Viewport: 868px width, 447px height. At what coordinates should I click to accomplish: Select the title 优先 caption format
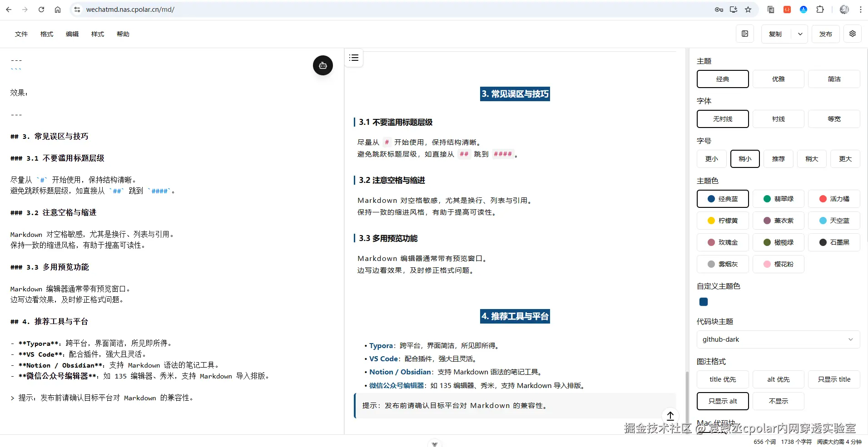click(x=723, y=379)
